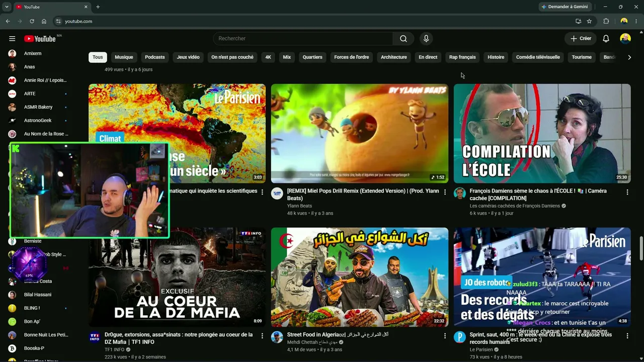Select the On n'est pas couché chip

point(232,57)
